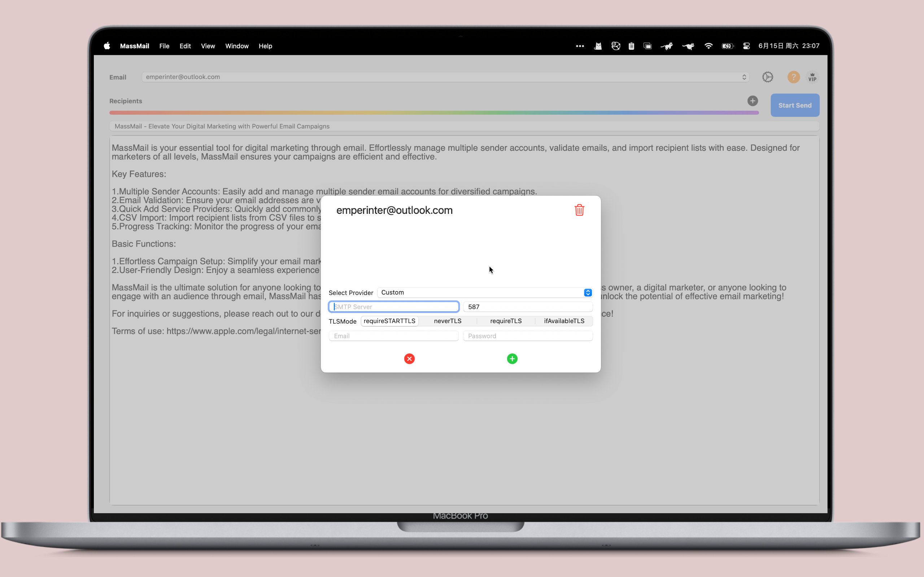Click the Password input field
Image resolution: width=924 pixels, height=577 pixels.
[x=528, y=336]
